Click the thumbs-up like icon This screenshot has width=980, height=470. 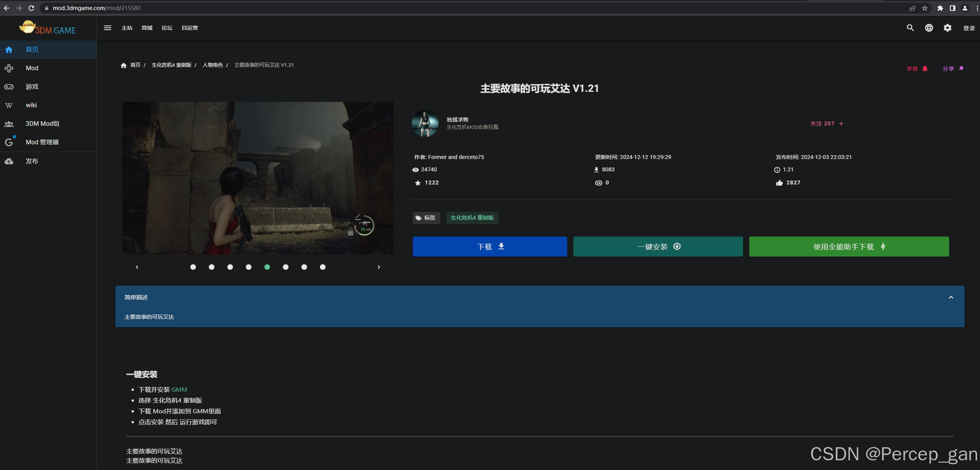pyautogui.click(x=779, y=183)
